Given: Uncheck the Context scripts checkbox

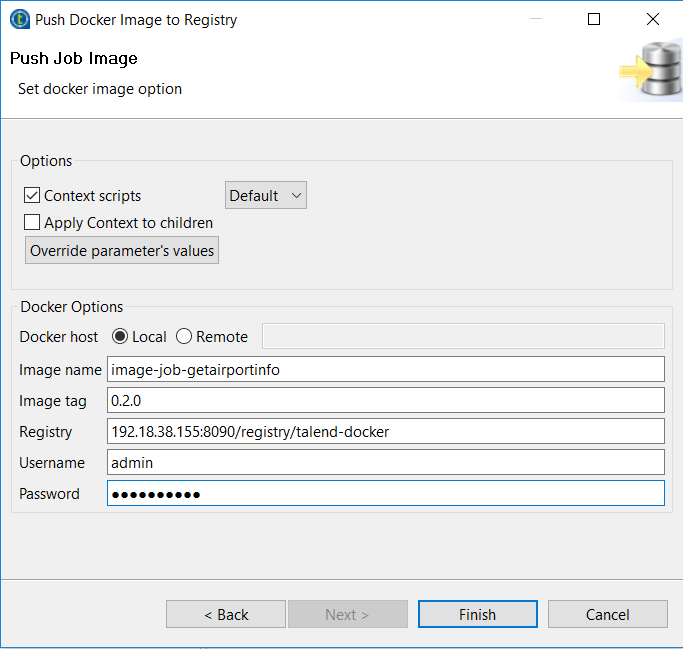Looking at the screenshot, I should (32, 196).
